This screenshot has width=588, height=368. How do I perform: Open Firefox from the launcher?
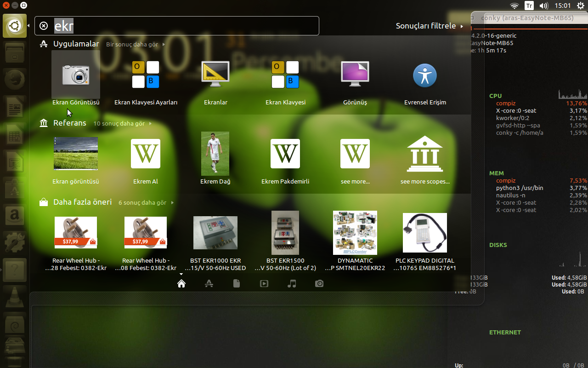pyautogui.click(x=15, y=80)
